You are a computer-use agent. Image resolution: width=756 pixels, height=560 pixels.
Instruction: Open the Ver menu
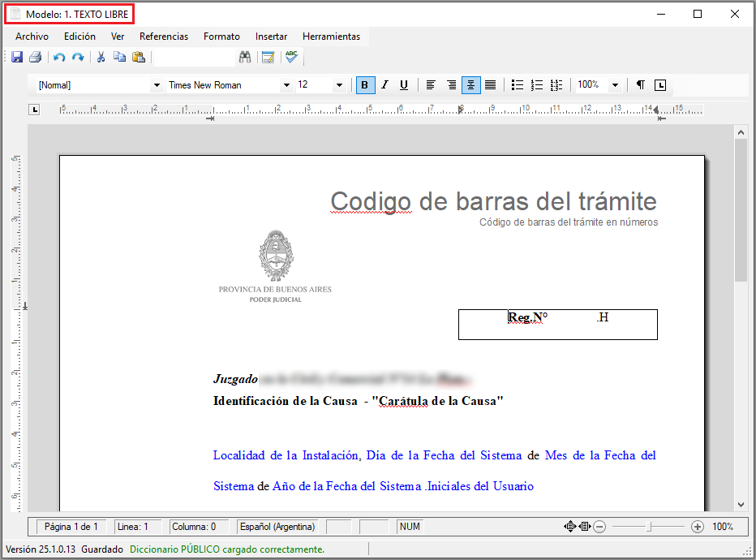pyautogui.click(x=118, y=37)
